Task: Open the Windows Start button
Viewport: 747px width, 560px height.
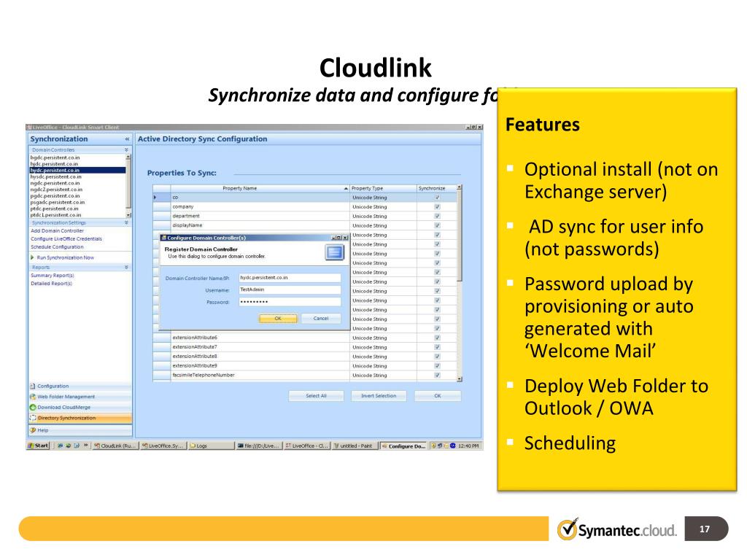Action: (x=38, y=446)
